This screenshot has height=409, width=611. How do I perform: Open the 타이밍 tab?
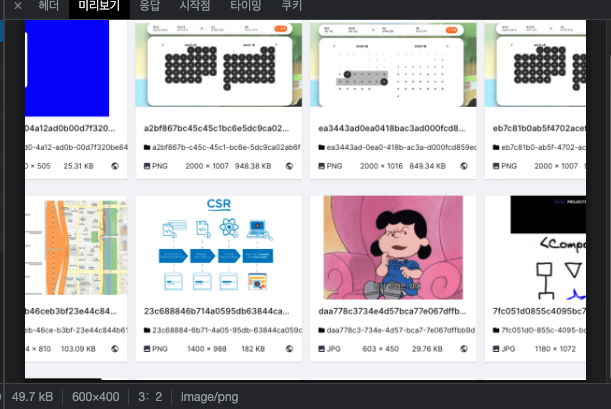click(245, 5)
